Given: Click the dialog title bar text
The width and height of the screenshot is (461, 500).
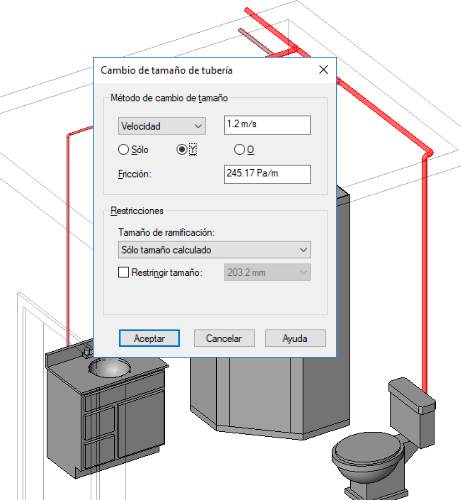Looking at the screenshot, I should click(x=166, y=70).
